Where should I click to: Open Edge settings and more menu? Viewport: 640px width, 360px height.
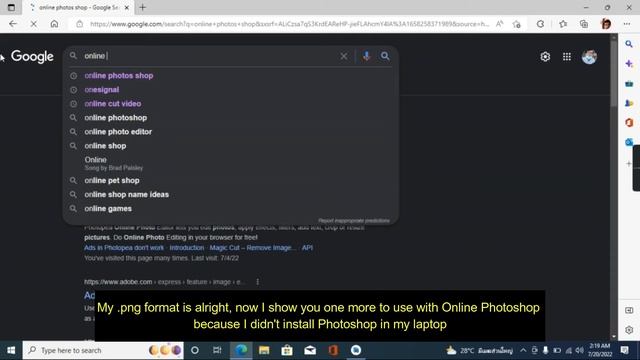[x=627, y=24]
